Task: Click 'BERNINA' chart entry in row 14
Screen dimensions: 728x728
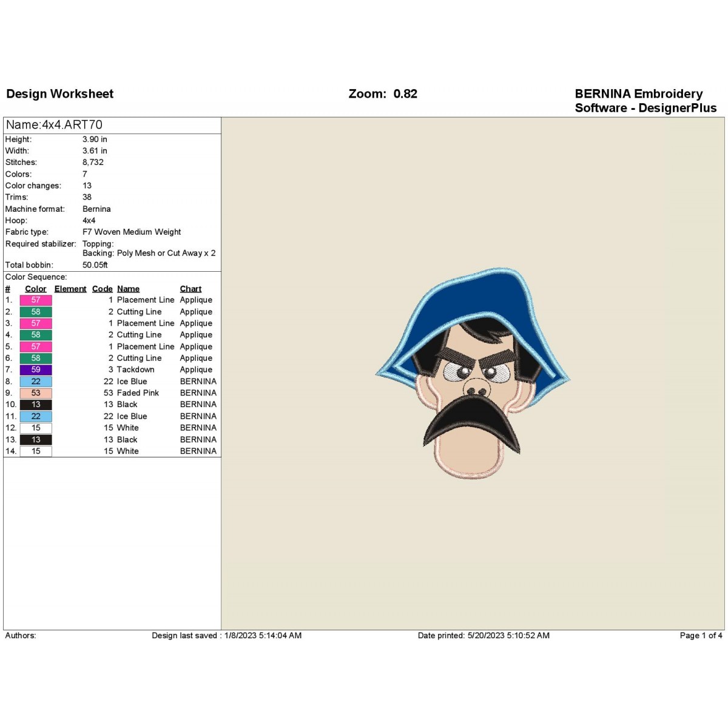Action: point(198,451)
